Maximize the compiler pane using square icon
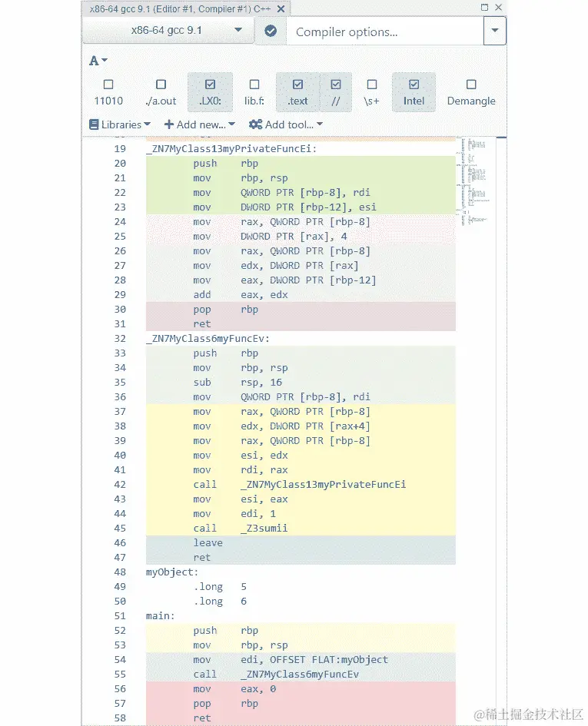588x726 pixels. point(485,8)
